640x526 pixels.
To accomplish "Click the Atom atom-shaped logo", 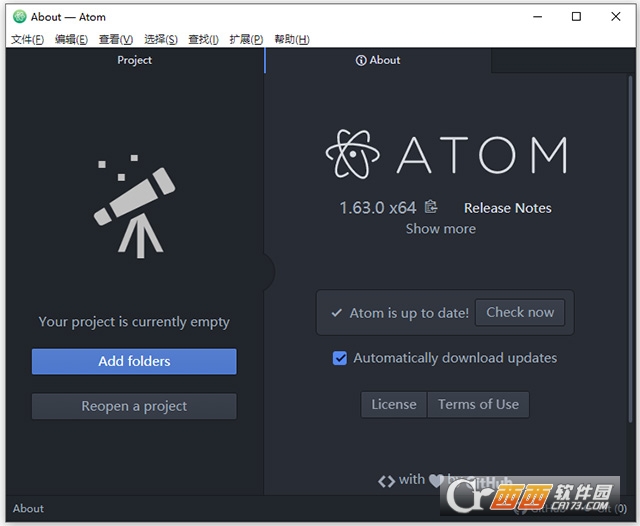I will (x=353, y=154).
